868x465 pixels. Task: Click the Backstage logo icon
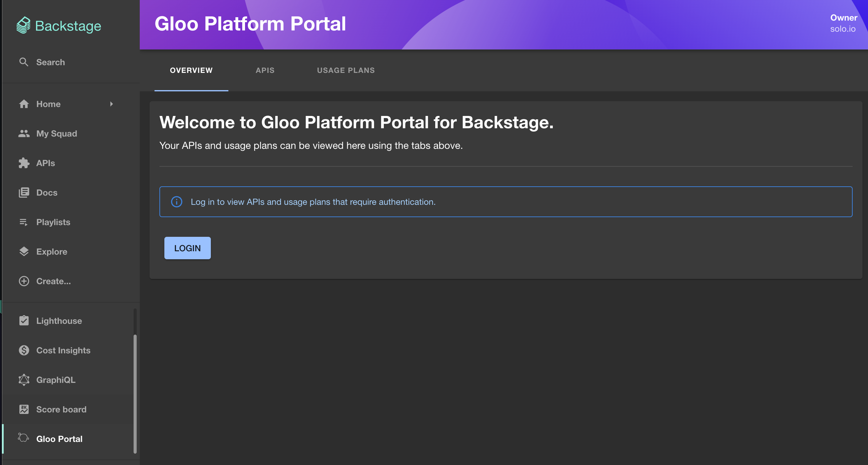click(23, 26)
